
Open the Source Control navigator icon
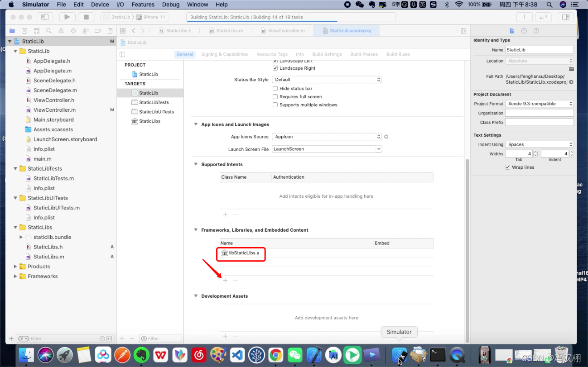[x=24, y=31]
